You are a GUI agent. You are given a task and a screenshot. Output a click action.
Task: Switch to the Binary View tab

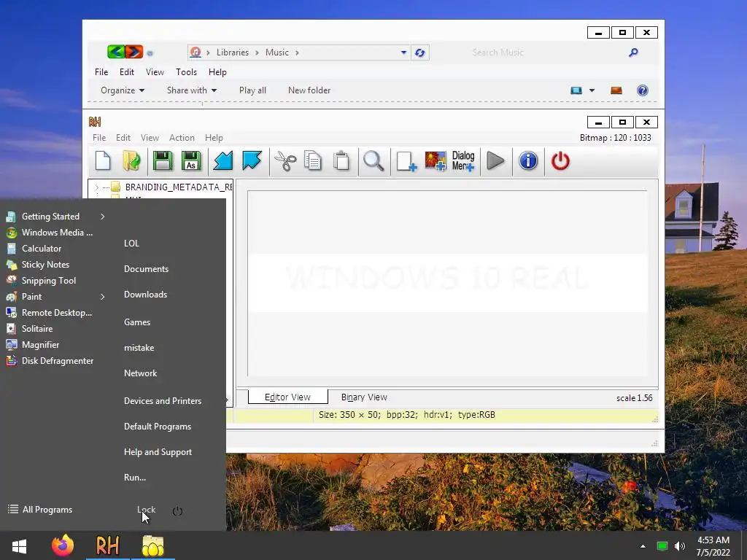click(x=364, y=397)
